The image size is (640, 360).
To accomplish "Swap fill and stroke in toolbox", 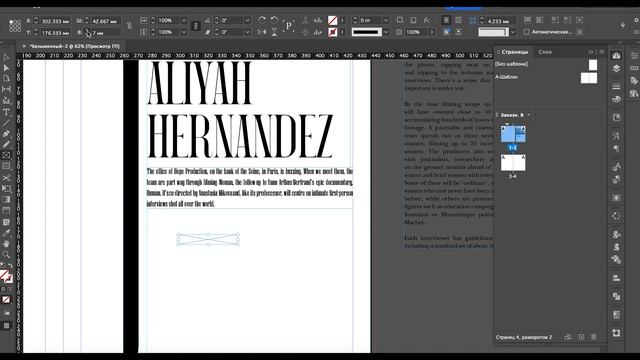I will pos(10,266).
